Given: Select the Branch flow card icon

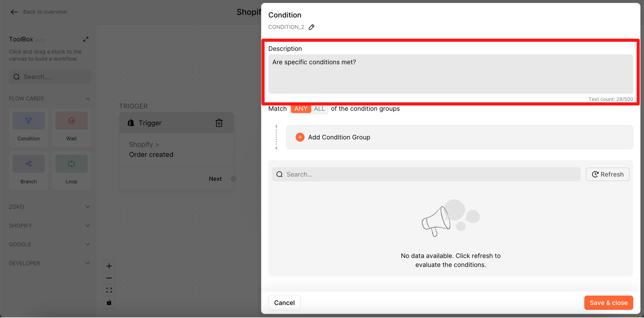Looking at the screenshot, I should (x=29, y=164).
